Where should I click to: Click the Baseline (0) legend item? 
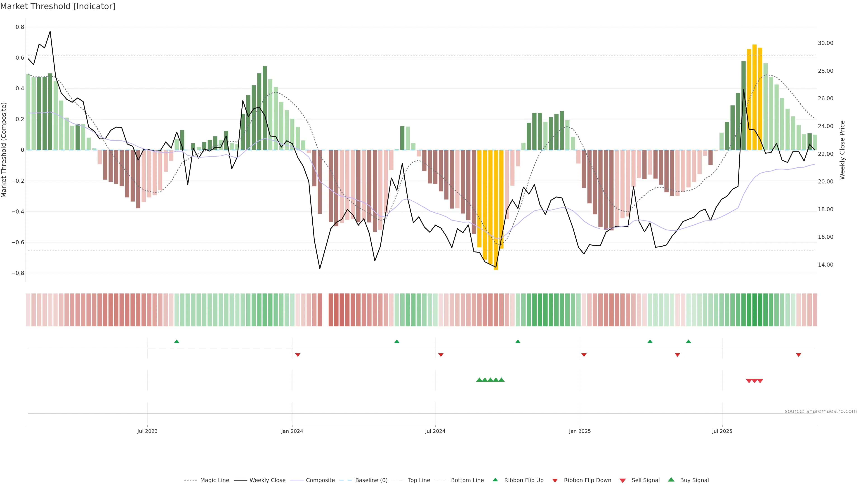tap(371, 480)
